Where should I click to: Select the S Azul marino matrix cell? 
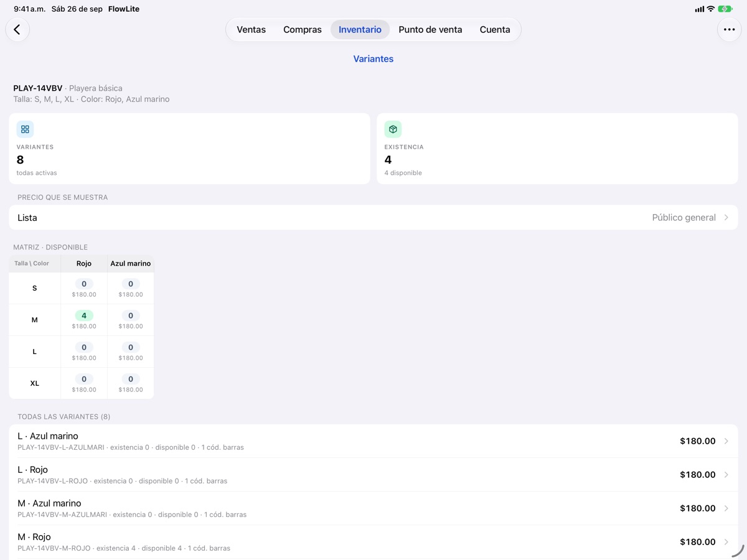(x=131, y=288)
